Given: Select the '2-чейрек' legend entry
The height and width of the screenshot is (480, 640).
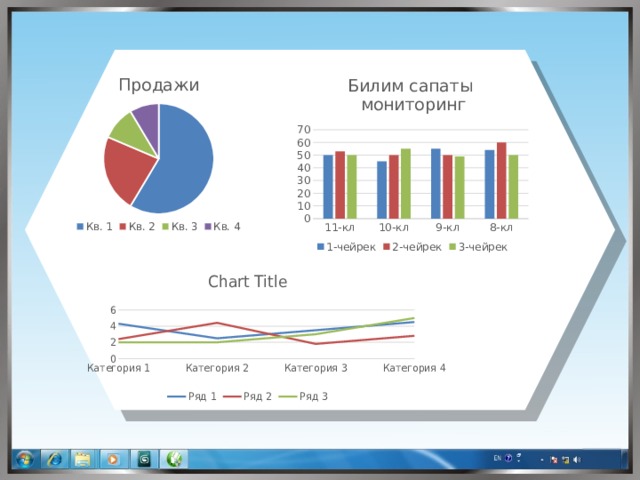Looking at the screenshot, I should (x=412, y=247).
